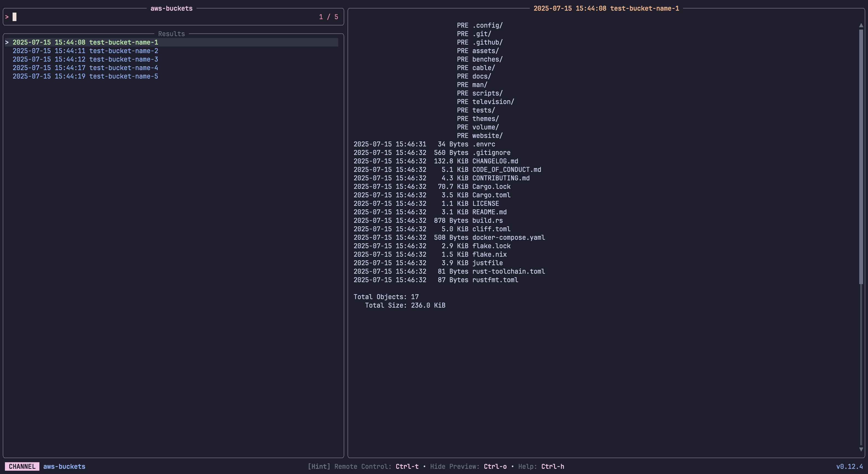Click the PRE assets/ preview line

coord(478,51)
